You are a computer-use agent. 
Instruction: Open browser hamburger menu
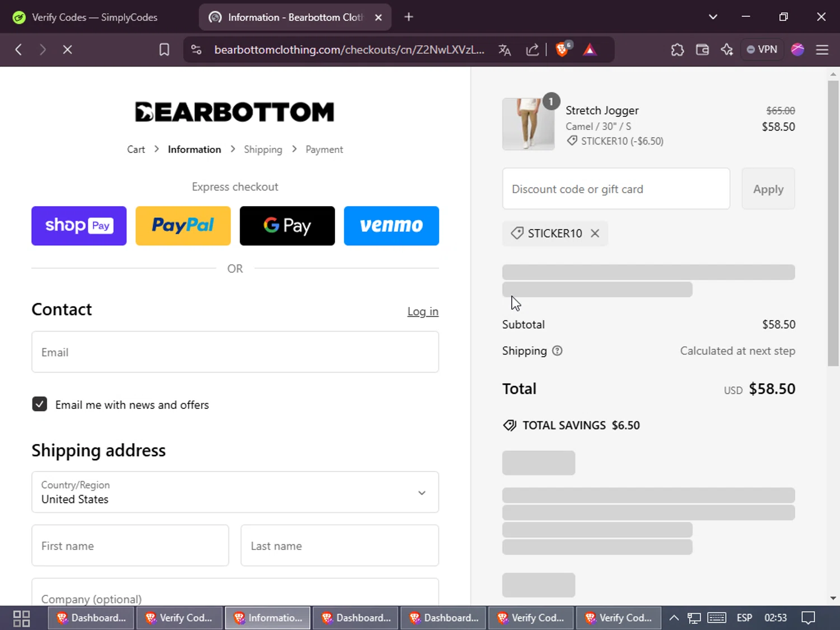(x=822, y=50)
